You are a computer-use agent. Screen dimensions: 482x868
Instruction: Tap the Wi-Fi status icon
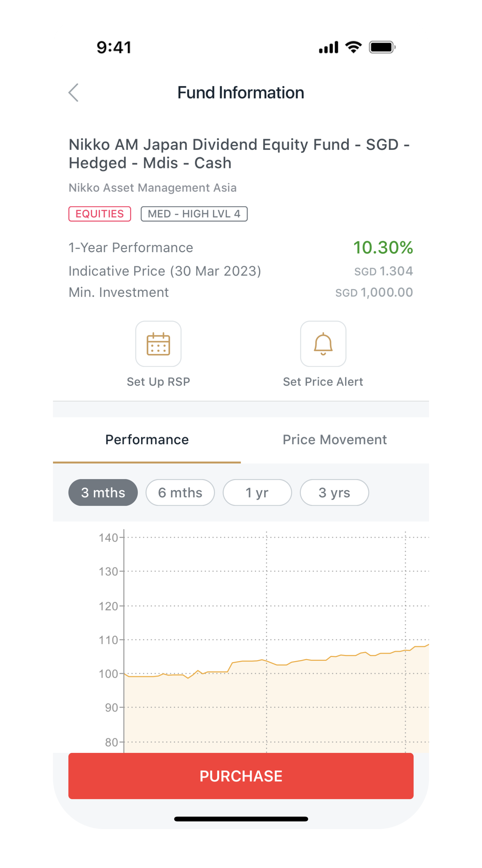[353, 47]
